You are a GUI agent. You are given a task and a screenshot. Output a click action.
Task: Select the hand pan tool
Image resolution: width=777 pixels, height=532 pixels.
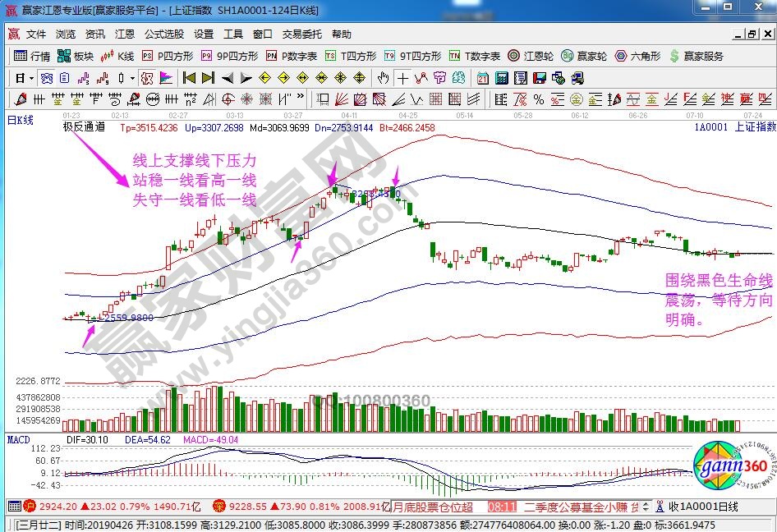383,78
